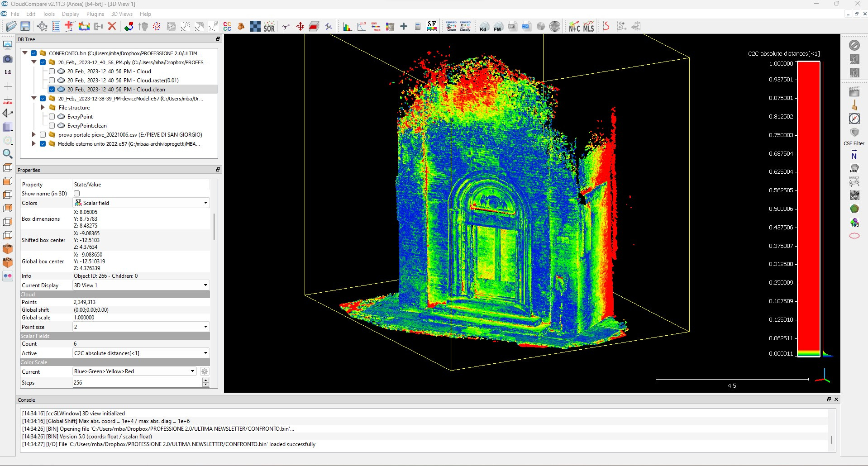Open the Tools menu
The width and height of the screenshot is (868, 466).
pos(48,14)
